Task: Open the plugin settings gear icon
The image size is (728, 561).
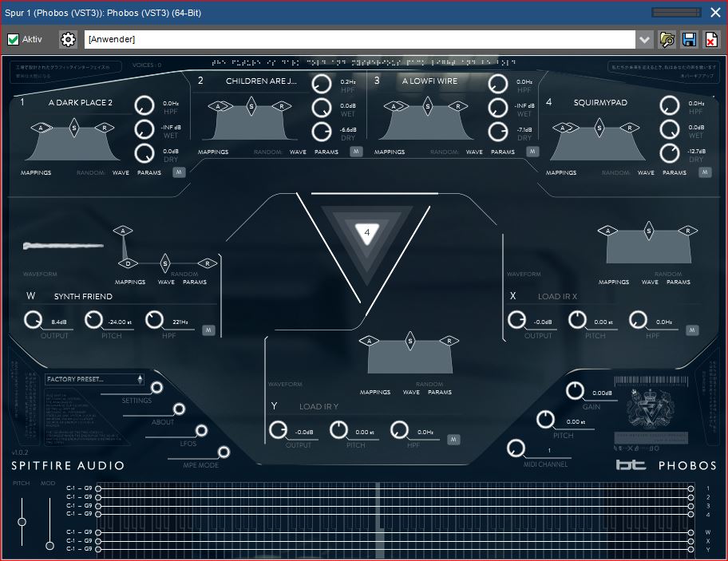Action: coord(69,39)
